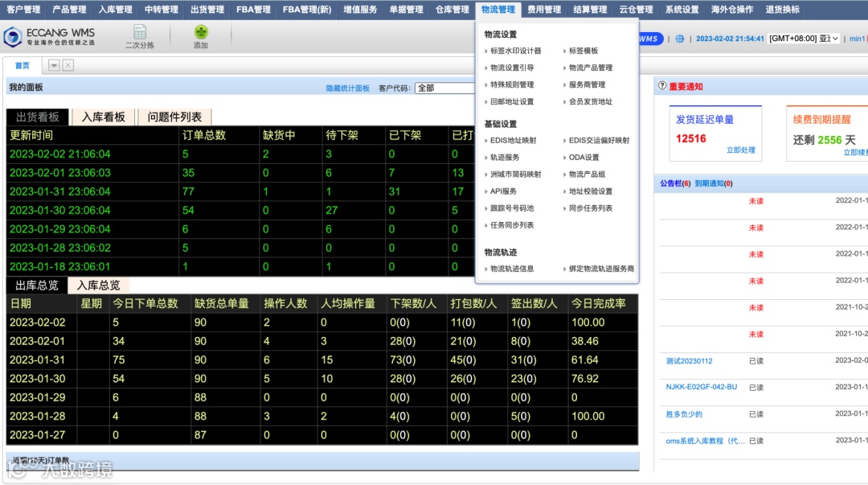Select 同步任务列表 menu entry

pyautogui.click(x=591, y=208)
